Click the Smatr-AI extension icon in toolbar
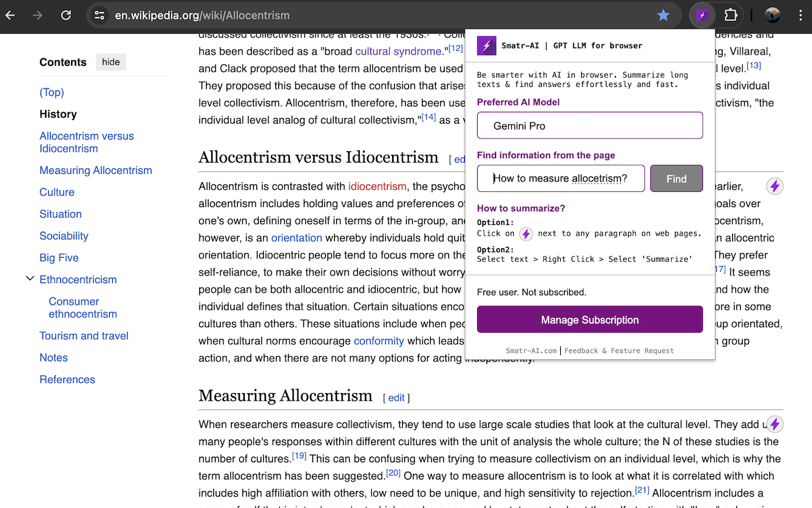Viewport: 812px width, 508px height. coord(702,15)
